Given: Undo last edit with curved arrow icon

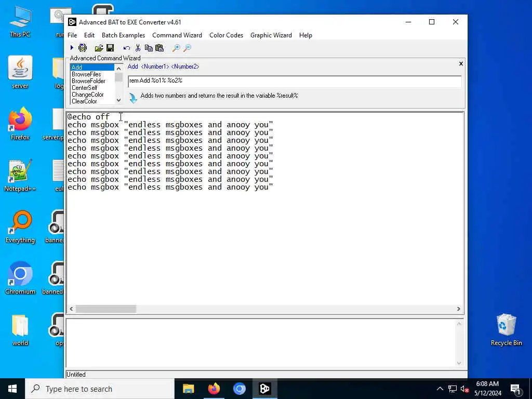Looking at the screenshot, I should (127, 48).
